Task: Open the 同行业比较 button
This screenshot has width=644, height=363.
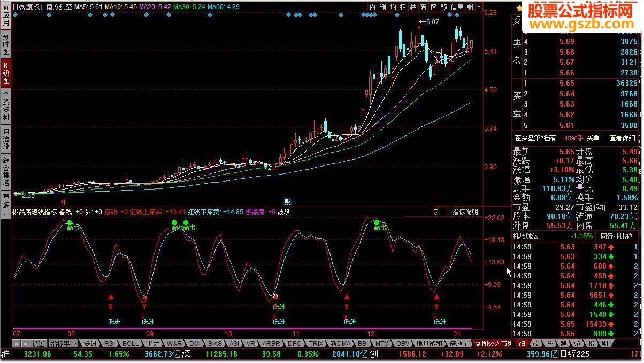Action: coord(616,236)
